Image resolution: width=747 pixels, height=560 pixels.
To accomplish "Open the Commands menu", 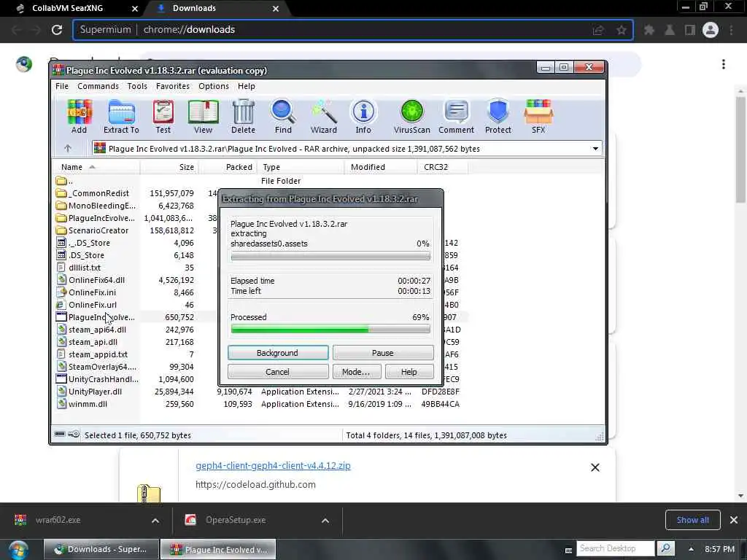I will click(98, 86).
